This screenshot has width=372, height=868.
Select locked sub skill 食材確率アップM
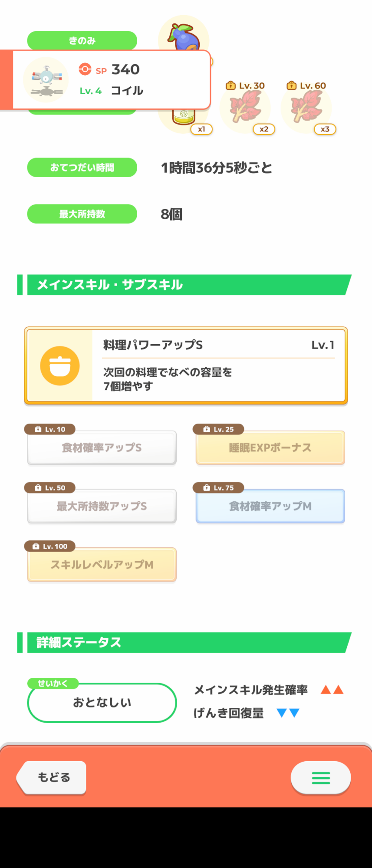(x=270, y=506)
